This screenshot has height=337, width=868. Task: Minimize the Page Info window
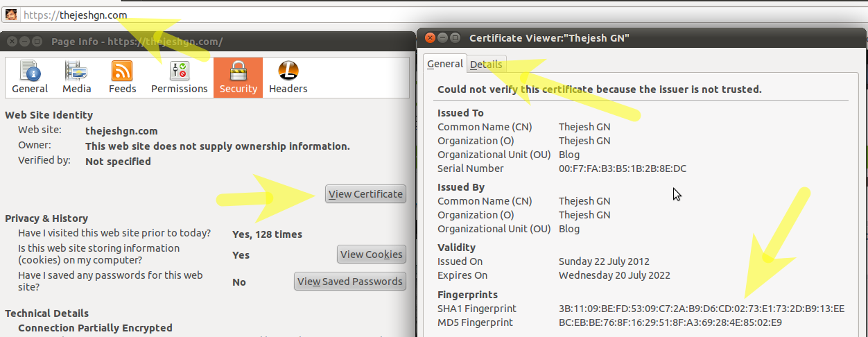tap(25, 42)
